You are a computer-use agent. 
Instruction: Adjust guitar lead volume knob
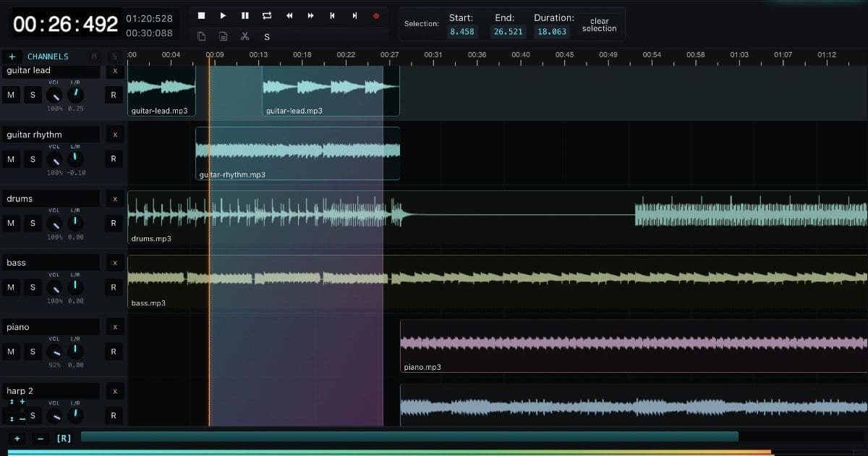click(x=54, y=96)
